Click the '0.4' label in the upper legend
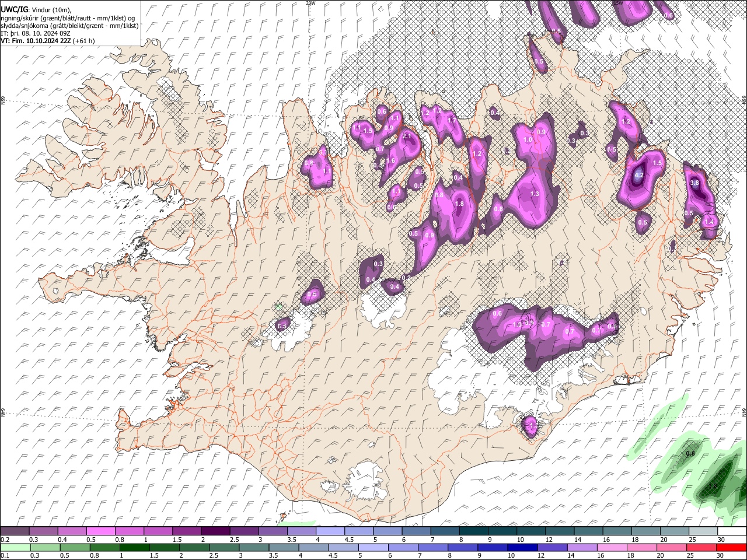The image size is (747, 560). [x=62, y=540]
